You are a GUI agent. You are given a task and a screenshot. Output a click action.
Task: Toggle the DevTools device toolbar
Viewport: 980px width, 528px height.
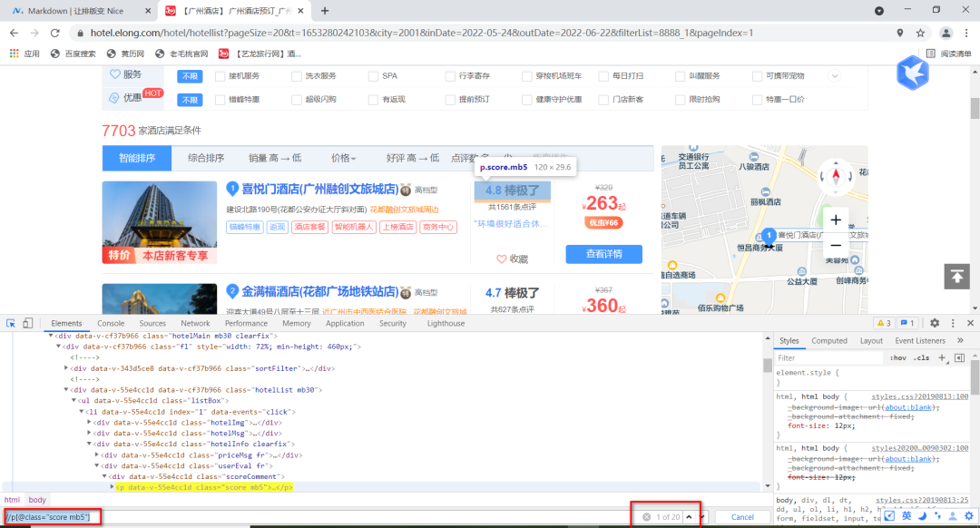27,323
